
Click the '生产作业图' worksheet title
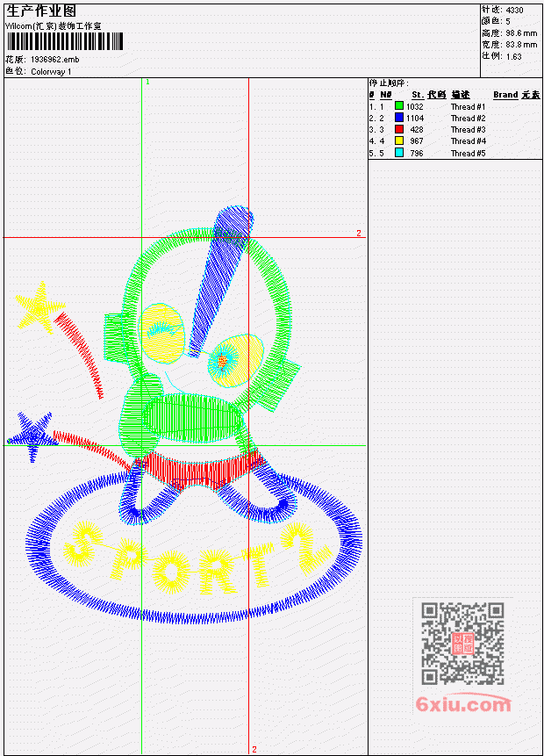[x=41, y=11]
